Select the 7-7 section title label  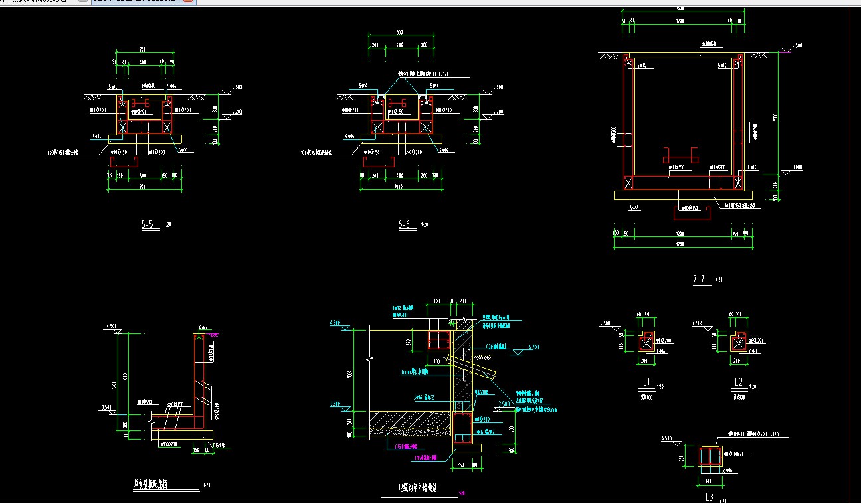point(699,280)
